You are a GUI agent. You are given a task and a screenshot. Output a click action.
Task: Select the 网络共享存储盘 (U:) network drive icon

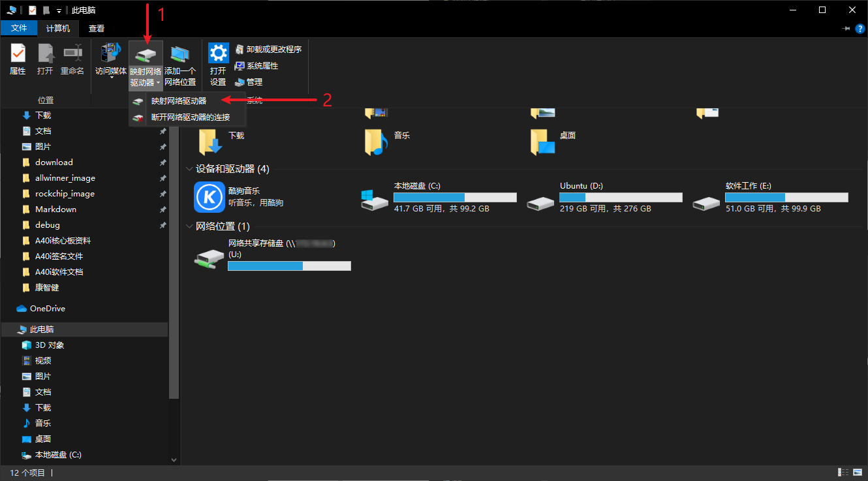click(x=209, y=258)
